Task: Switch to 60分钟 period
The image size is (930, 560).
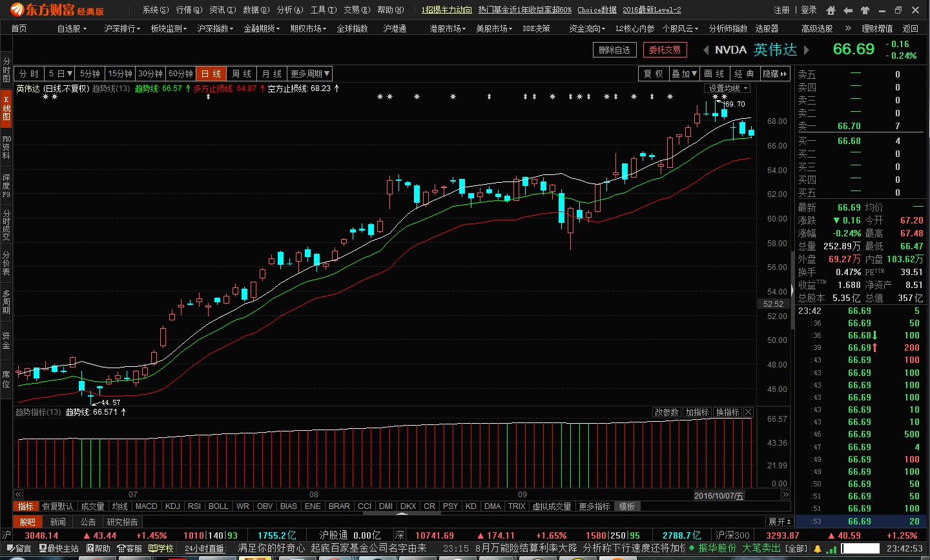Action: pyautogui.click(x=181, y=74)
